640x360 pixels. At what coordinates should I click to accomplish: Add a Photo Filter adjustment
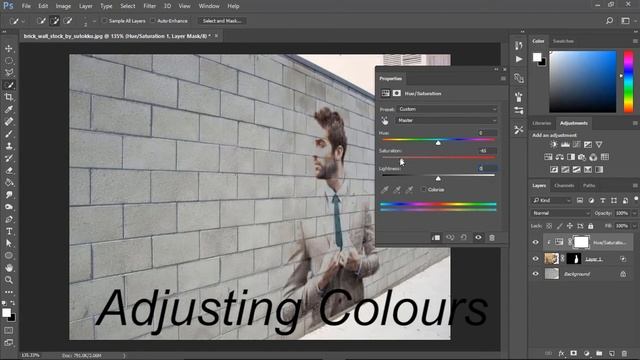coord(582,157)
